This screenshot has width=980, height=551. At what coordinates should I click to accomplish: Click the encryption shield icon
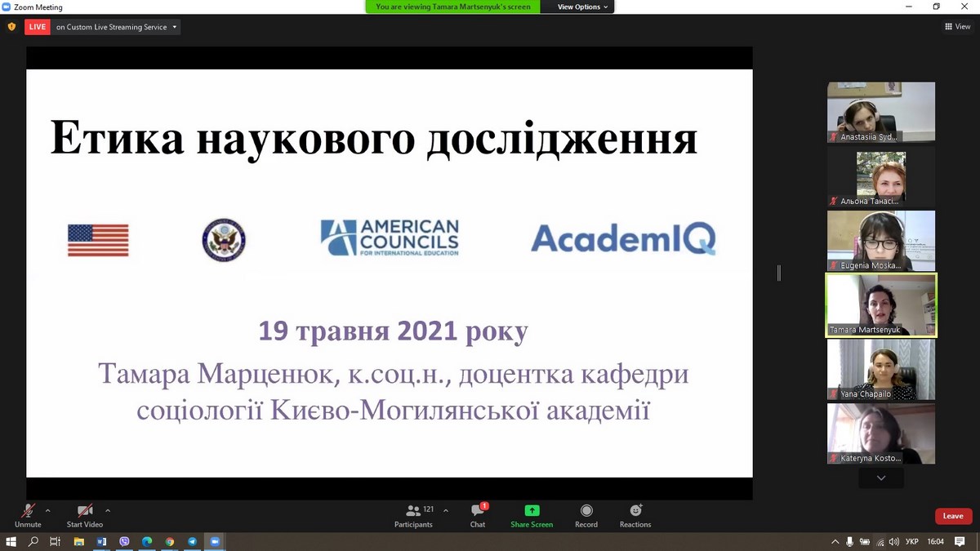pos(11,27)
